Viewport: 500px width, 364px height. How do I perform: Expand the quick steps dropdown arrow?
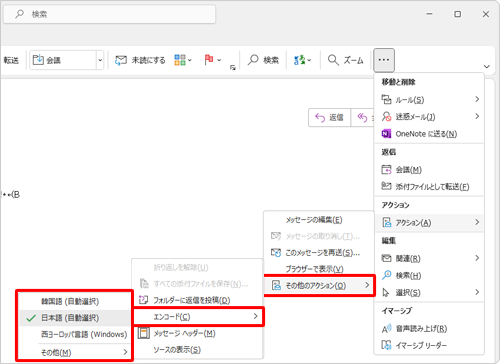coord(100,60)
